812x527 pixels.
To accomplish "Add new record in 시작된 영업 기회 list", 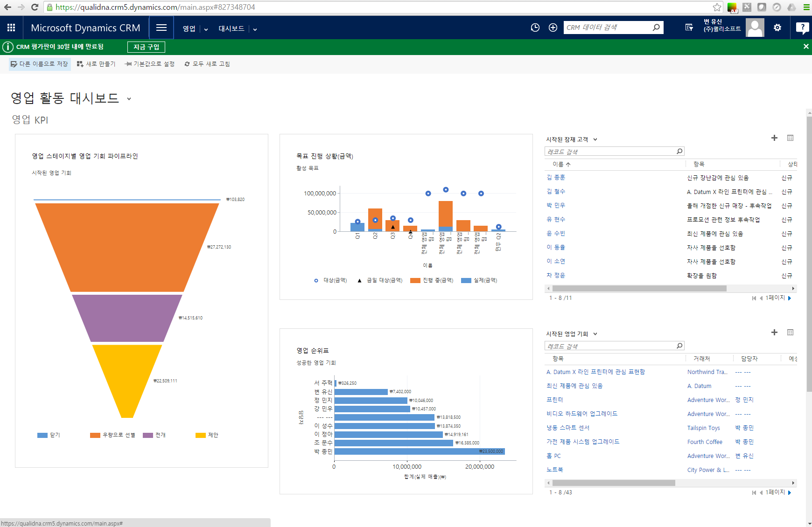I will (x=774, y=333).
